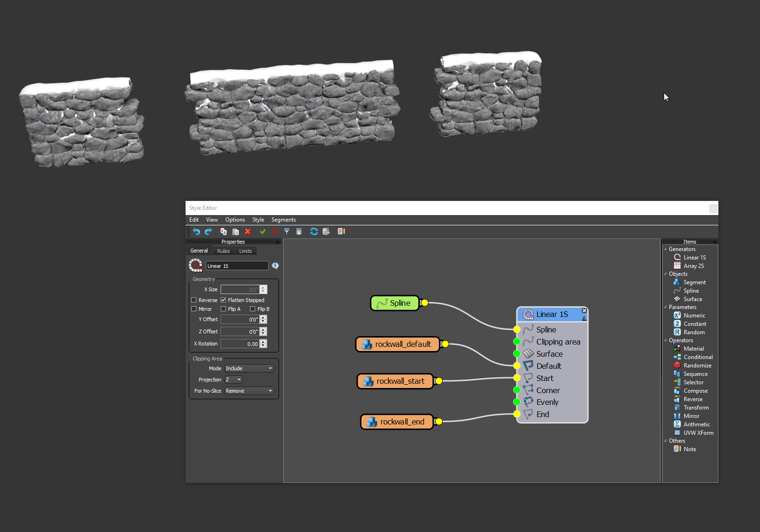
Task: Click the paste clipboard toolbar icon
Action: point(236,231)
